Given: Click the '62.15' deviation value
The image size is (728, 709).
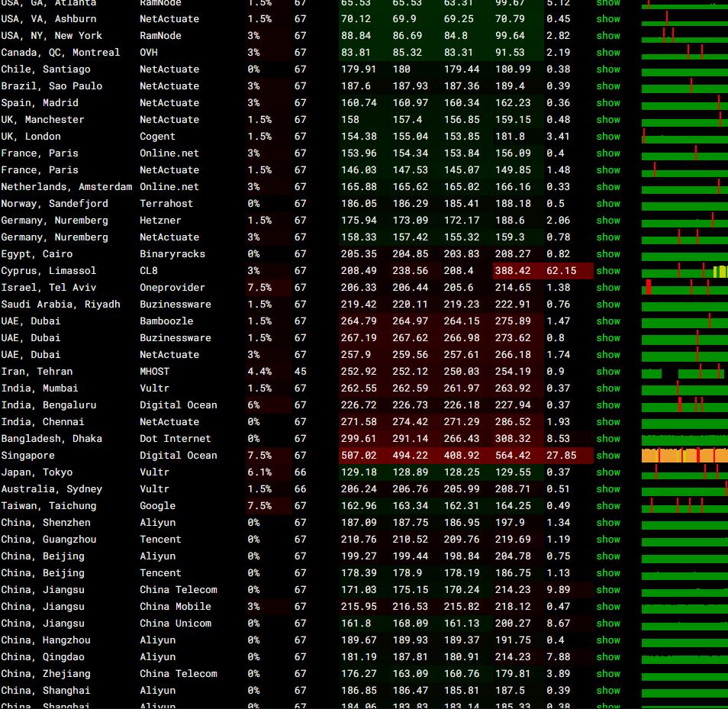Looking at the screenshot, I should [x=562, y=270].
